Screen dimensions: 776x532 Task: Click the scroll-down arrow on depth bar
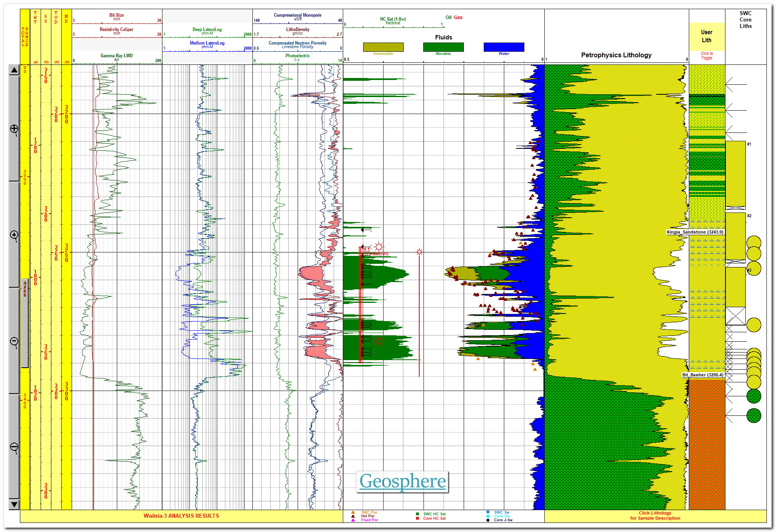[14, 504]
